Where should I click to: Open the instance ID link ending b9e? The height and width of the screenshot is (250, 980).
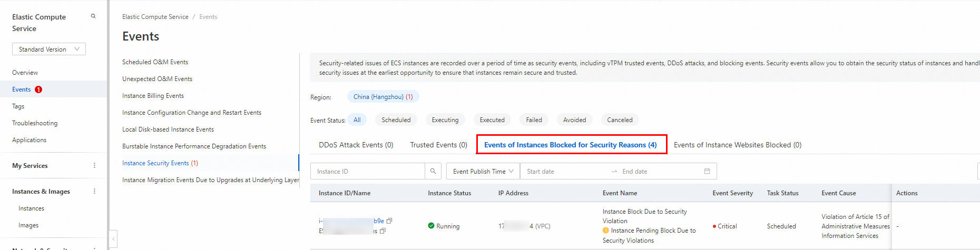[x=351, y=221]
